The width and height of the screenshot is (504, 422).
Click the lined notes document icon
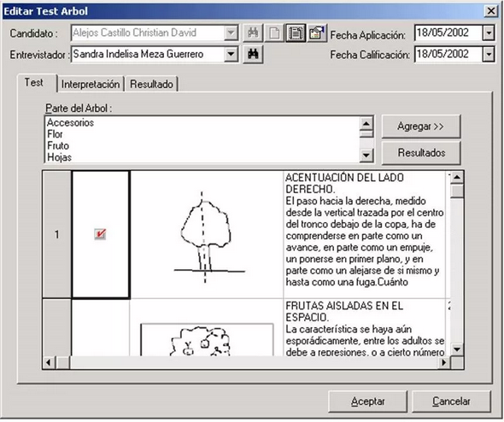pyautogui.click(x=296, y=33)
